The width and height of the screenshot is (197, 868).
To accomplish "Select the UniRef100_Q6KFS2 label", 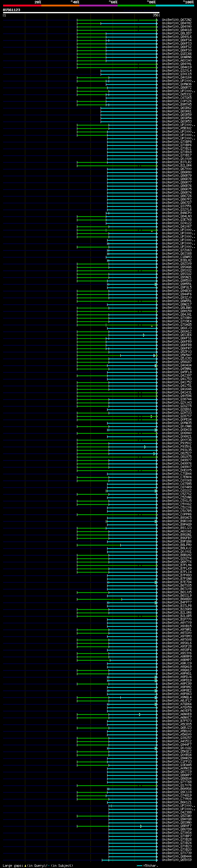I will tap(177, 47).
